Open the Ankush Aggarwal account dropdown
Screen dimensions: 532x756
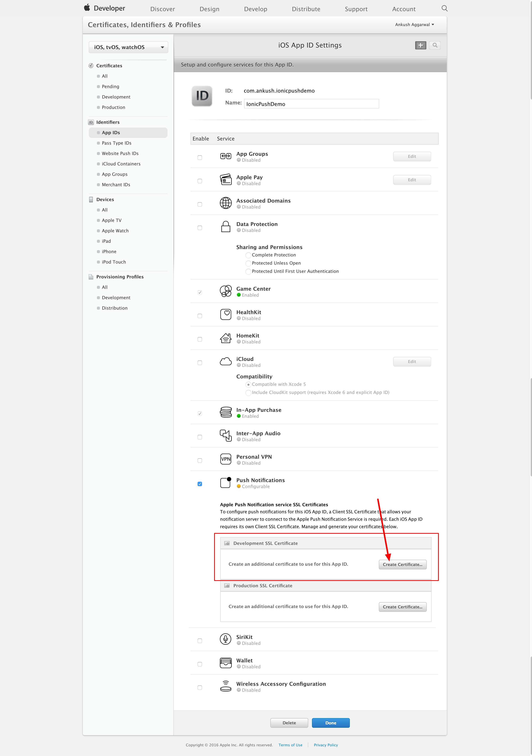coord(414,25)
